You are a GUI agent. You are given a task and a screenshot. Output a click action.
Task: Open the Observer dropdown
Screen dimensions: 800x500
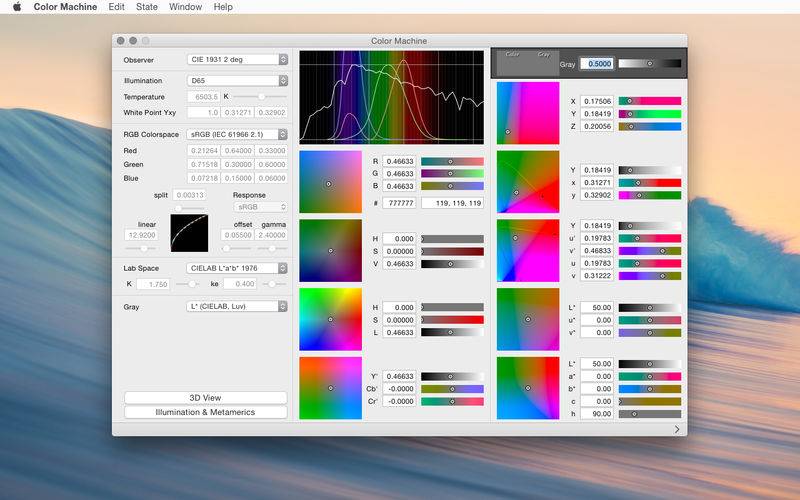[237, 59]
